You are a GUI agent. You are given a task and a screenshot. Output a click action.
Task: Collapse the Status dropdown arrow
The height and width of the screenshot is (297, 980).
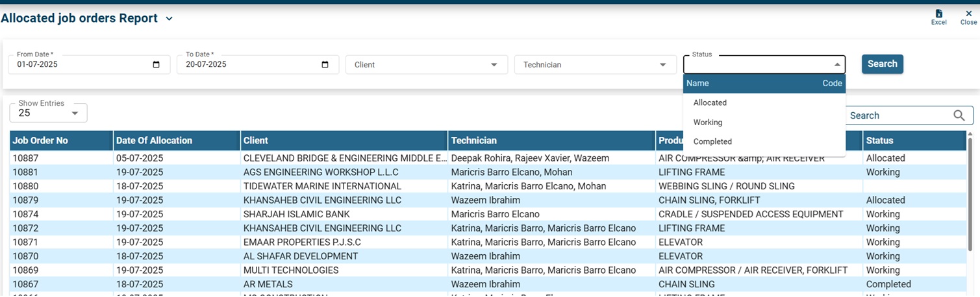pyautogui.click(x=837, y=65)
